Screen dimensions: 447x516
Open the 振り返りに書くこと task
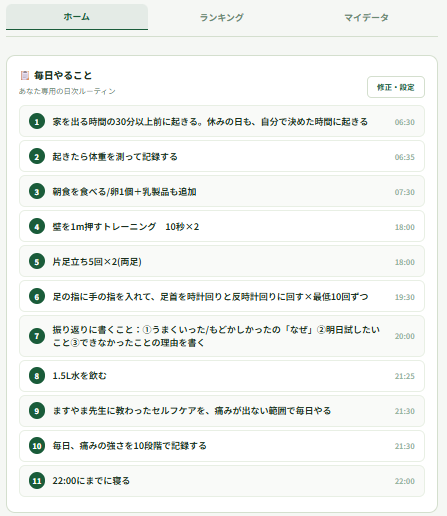pyautogui.click(x=222, y=336)
